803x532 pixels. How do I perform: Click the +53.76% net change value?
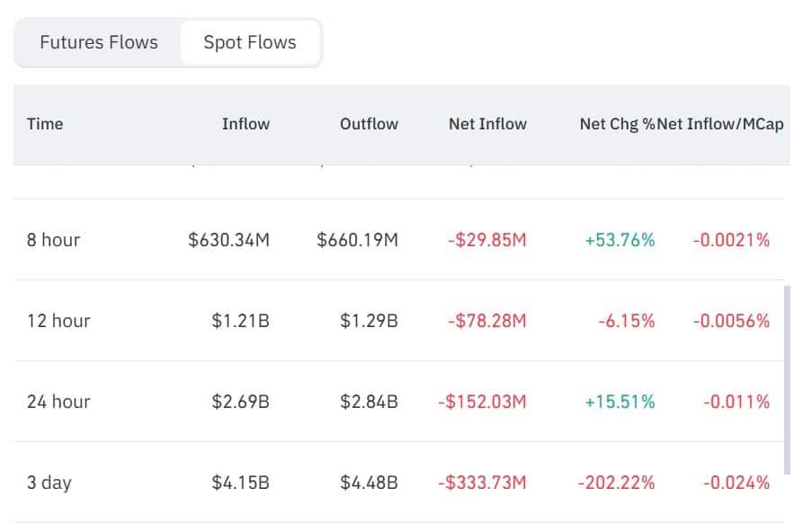tap(620, 240)
